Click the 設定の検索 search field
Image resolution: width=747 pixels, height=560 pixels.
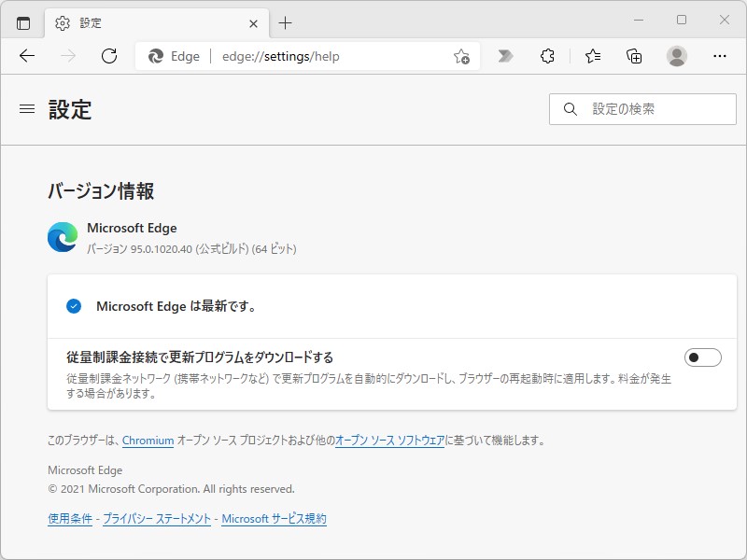644,109
